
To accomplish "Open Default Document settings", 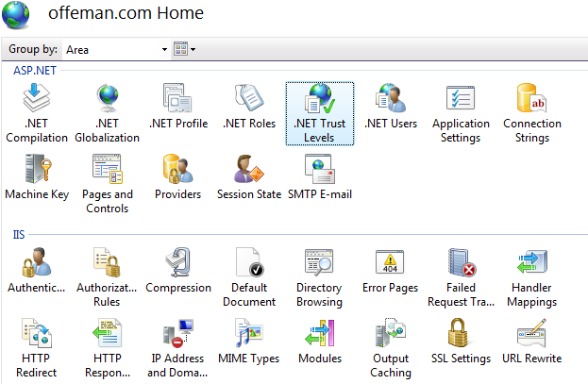I will point(249,277).
